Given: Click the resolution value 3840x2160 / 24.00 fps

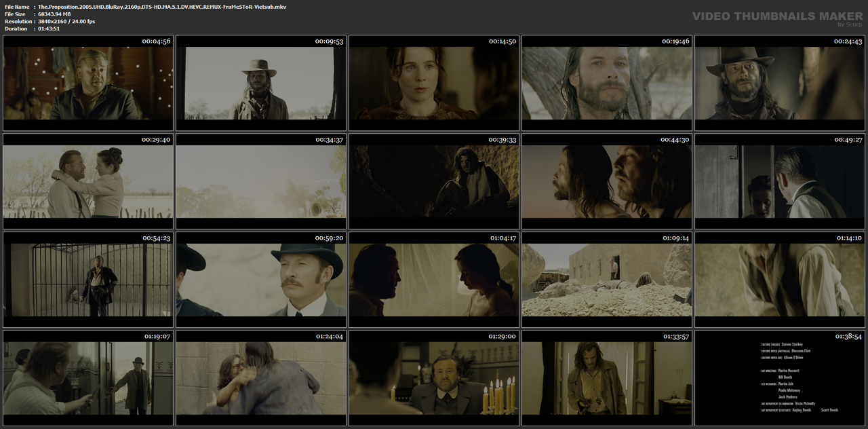Looking at the screenshot, I should tap(66, 21).
